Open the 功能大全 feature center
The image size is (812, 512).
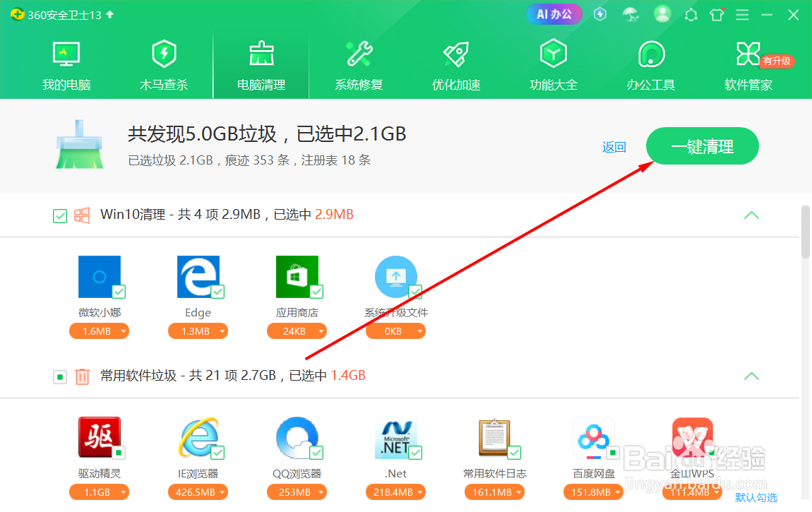553,64
